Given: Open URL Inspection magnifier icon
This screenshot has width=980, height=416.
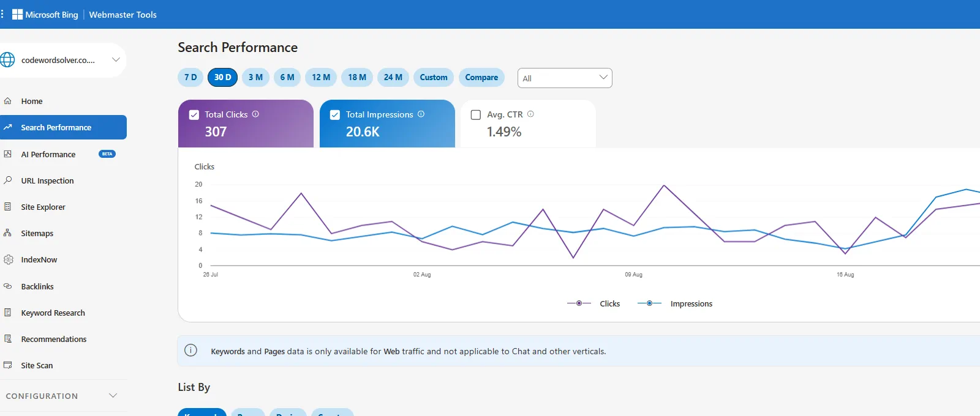Looking at the screenshot, I should click(8, 180).
